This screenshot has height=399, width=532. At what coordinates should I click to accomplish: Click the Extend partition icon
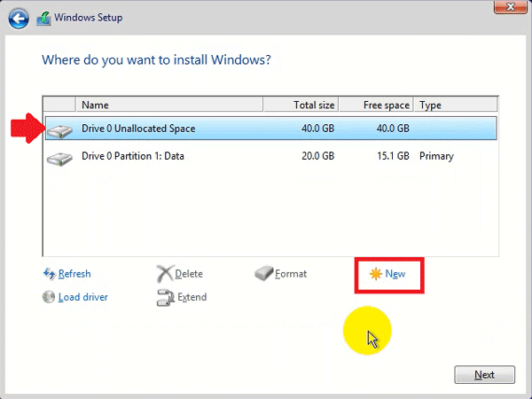coord(164,297)
